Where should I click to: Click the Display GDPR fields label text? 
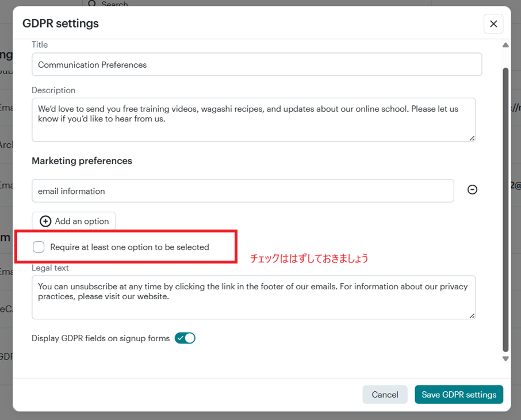pos(101,338)
